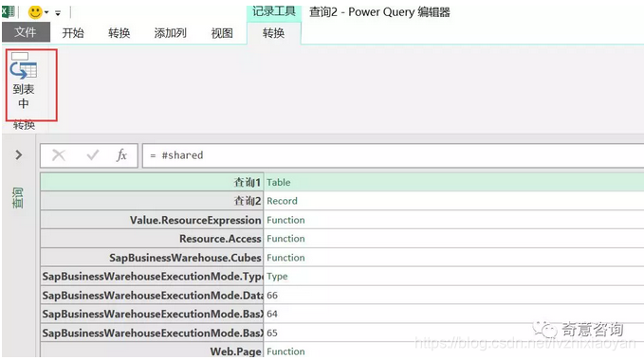Open Type link for SapBusinessWarehouseExecutionMode.Type

click(x=277, y=277)
